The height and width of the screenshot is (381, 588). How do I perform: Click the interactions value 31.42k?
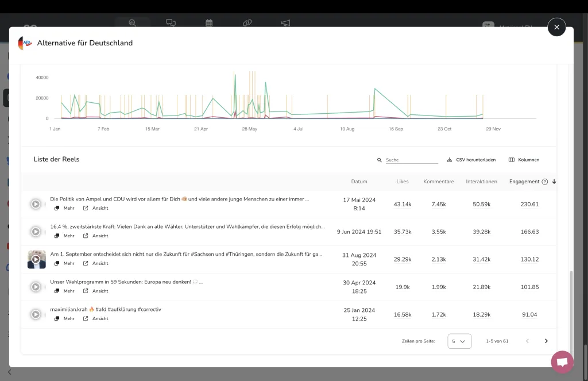[482, 259]
